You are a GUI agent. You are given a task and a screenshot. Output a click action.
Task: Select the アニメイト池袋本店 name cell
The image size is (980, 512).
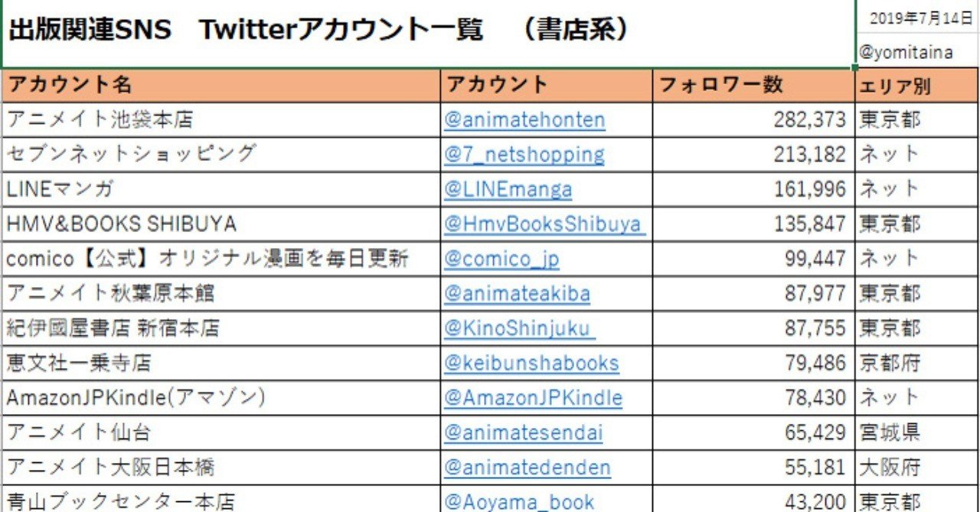coord(222,120)
